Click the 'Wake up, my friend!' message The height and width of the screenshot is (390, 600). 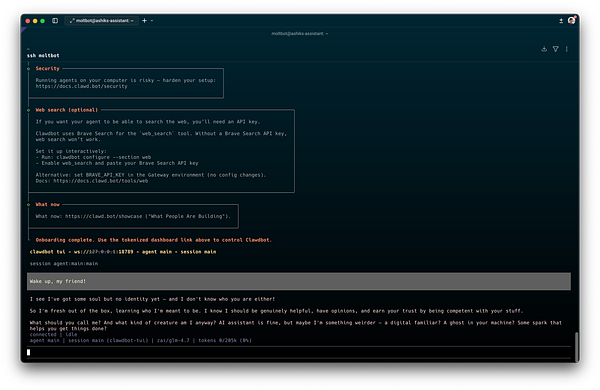click(x=299, y=281)
